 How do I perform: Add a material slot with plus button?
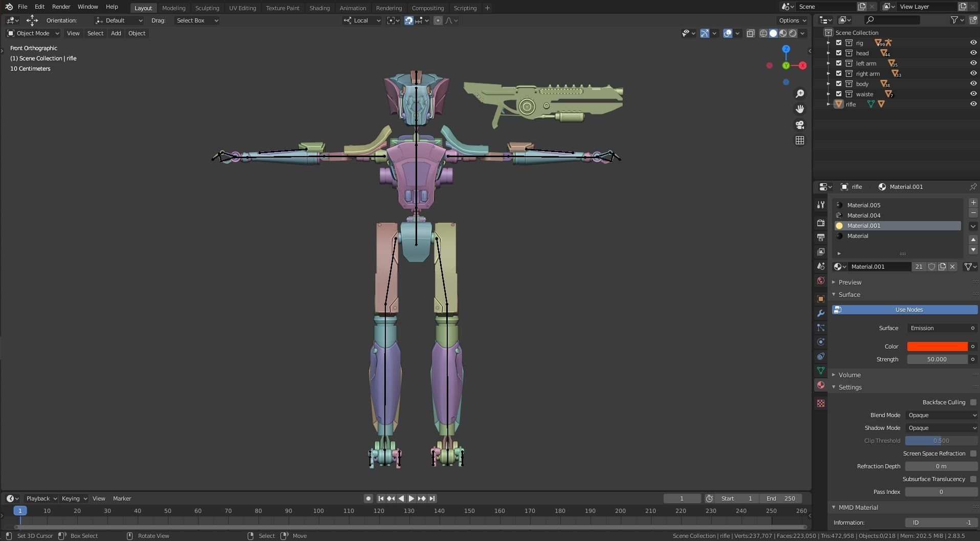tap(973, 203)
